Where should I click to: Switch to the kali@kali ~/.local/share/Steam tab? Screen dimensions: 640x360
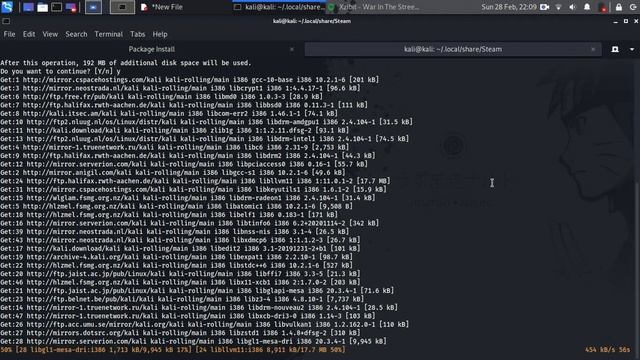(453, 49)
